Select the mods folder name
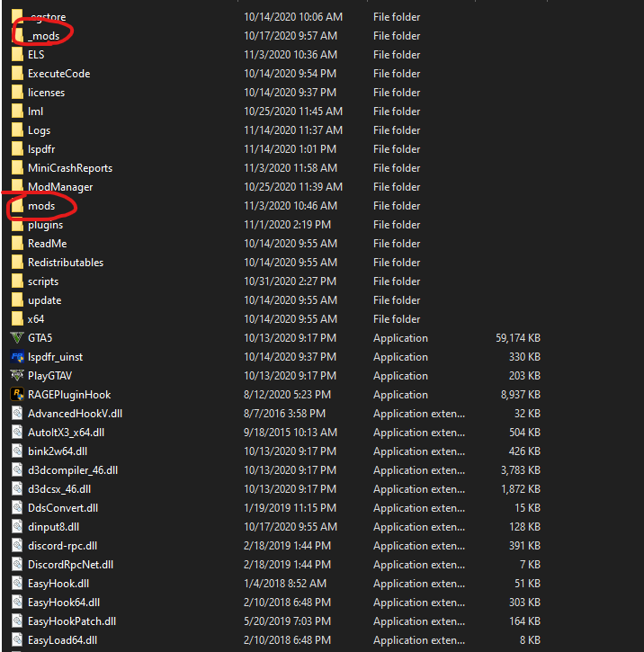 [x=41, y=206]
